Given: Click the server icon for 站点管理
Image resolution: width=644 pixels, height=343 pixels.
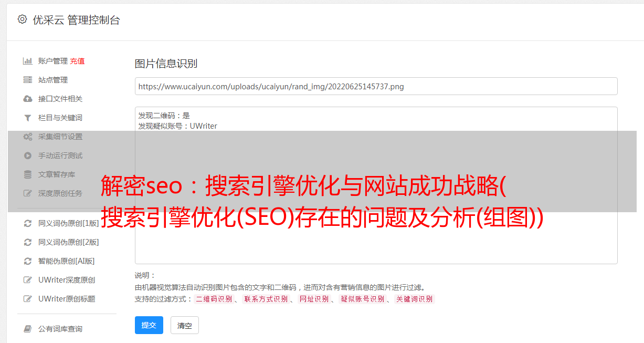Looking at the screenshot, I should tap(28, 80).
